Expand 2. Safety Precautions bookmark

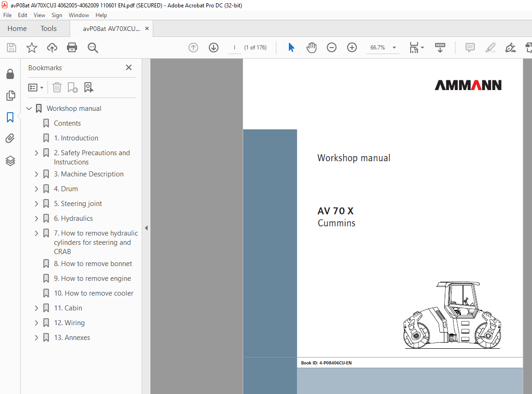click(x=36, y=153)
